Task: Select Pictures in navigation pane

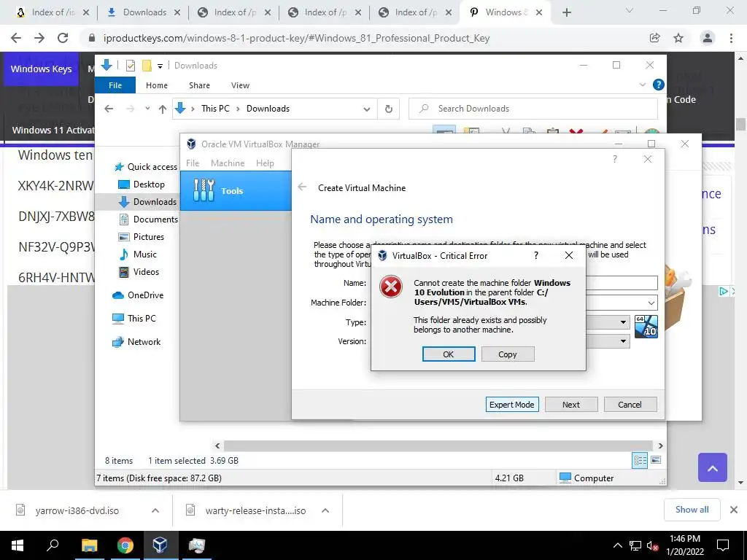Action: click(141, 237)
